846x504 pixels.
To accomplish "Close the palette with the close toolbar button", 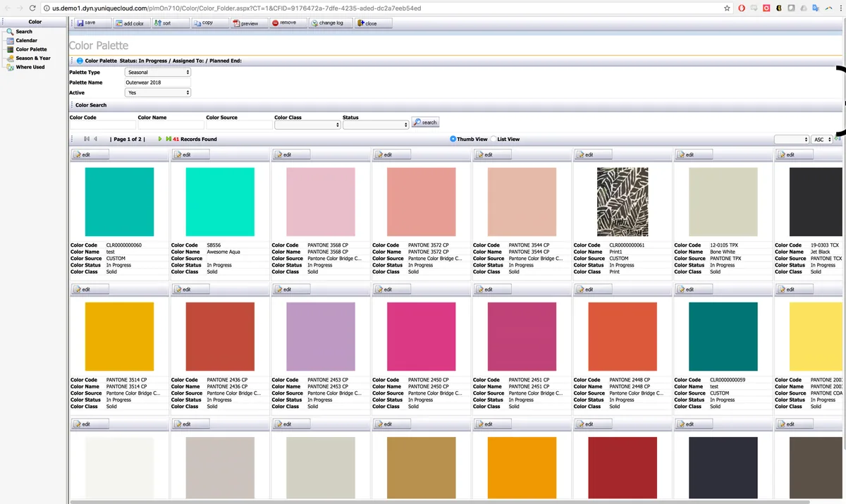I will tap(373, 23).
